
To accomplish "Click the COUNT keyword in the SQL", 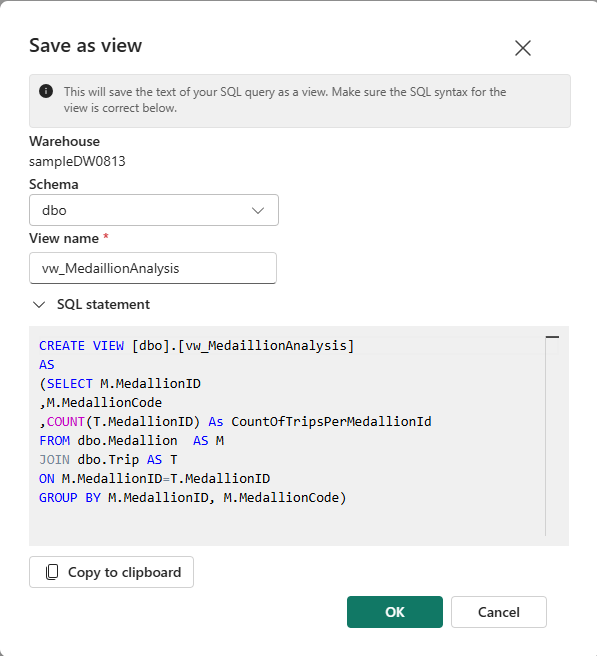I will point(66,421).
